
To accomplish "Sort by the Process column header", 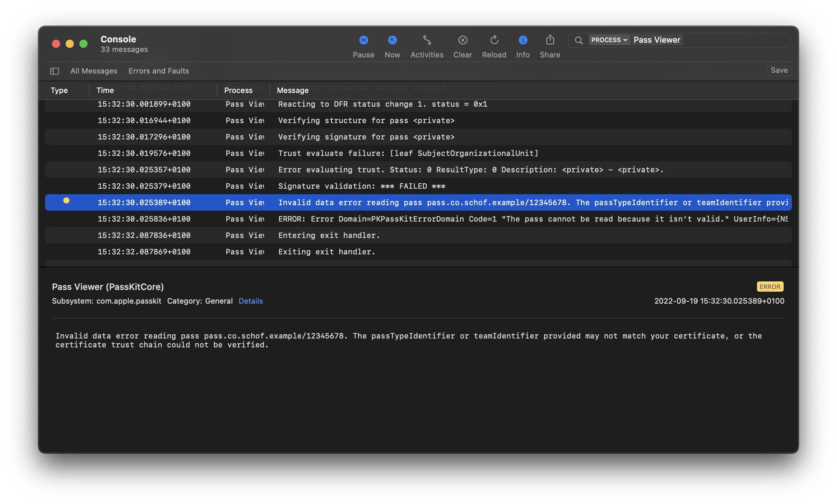I will pos(238,90).
